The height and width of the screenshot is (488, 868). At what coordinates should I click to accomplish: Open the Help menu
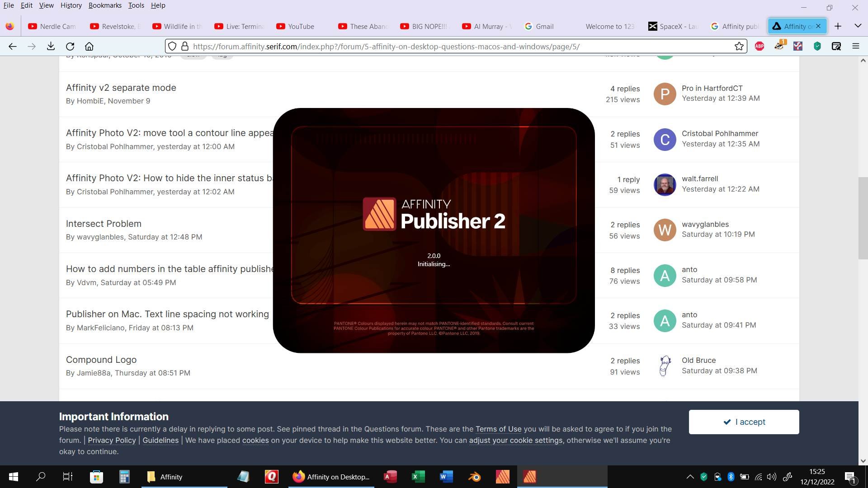coord(158,5)
